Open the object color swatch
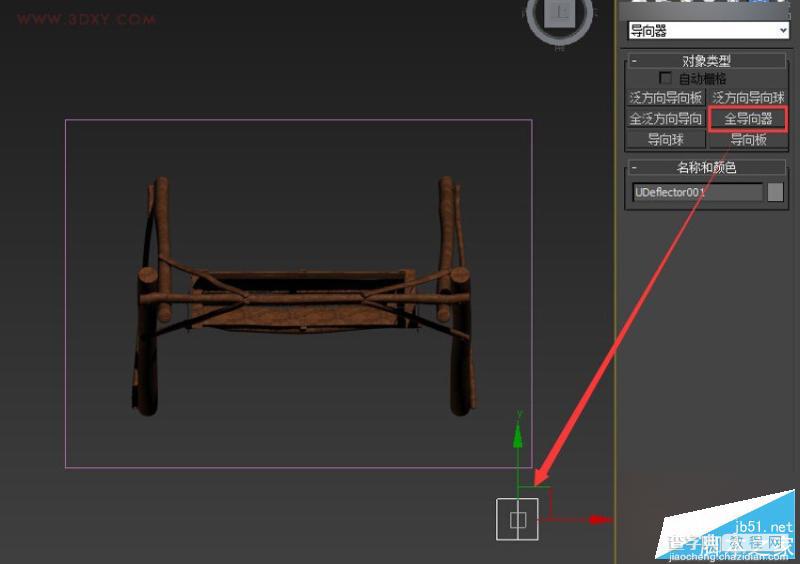This screenshot has height=564, width=800. [776, 192]
